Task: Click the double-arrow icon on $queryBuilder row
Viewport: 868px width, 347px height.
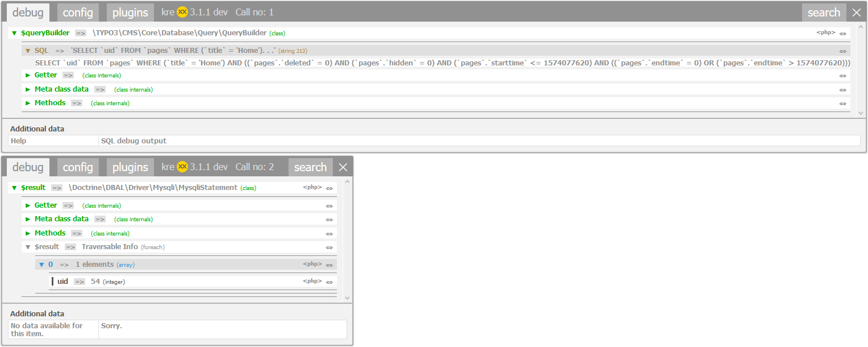Action: tap(843, 34)
